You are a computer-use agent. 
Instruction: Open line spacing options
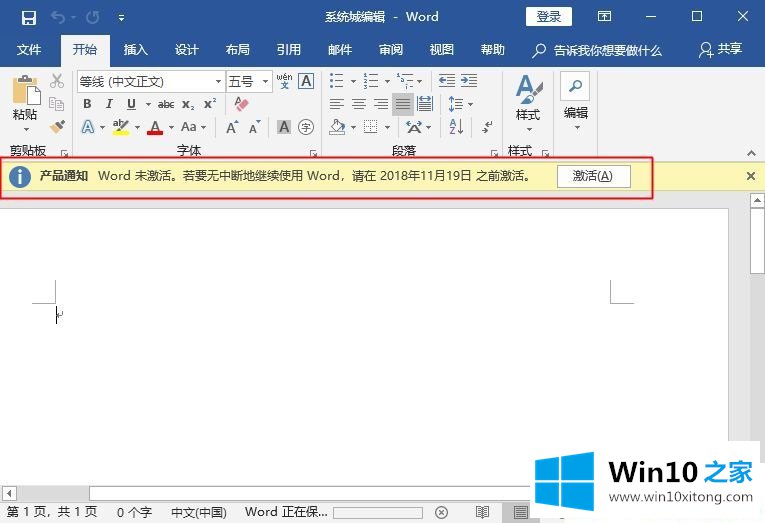pos(460,104)
